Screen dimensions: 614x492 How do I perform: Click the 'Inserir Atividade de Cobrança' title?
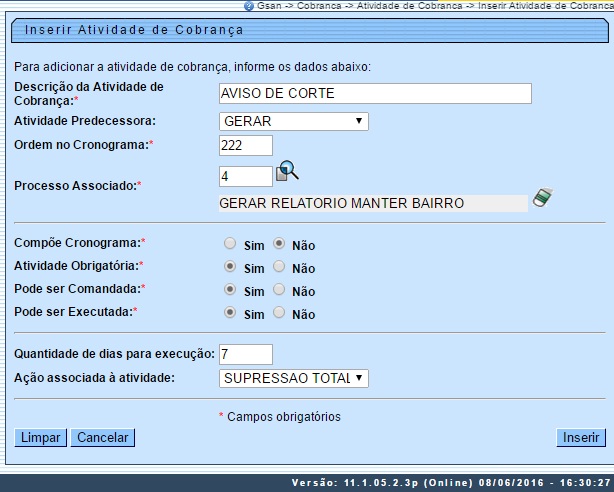[x=134, y=30]
